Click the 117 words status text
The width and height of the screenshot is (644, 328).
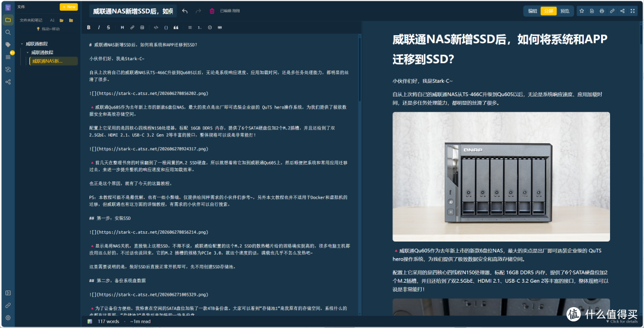tap(109, 321)
